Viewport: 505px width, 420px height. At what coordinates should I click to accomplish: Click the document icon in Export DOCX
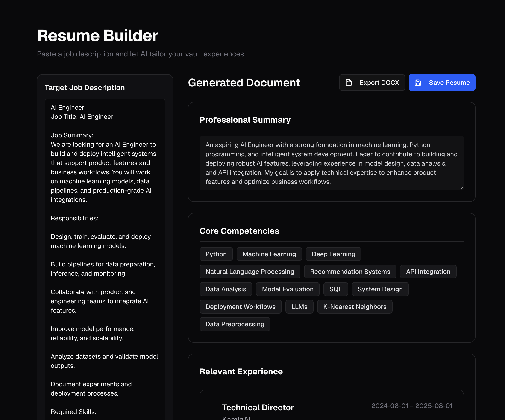[349, 83]
